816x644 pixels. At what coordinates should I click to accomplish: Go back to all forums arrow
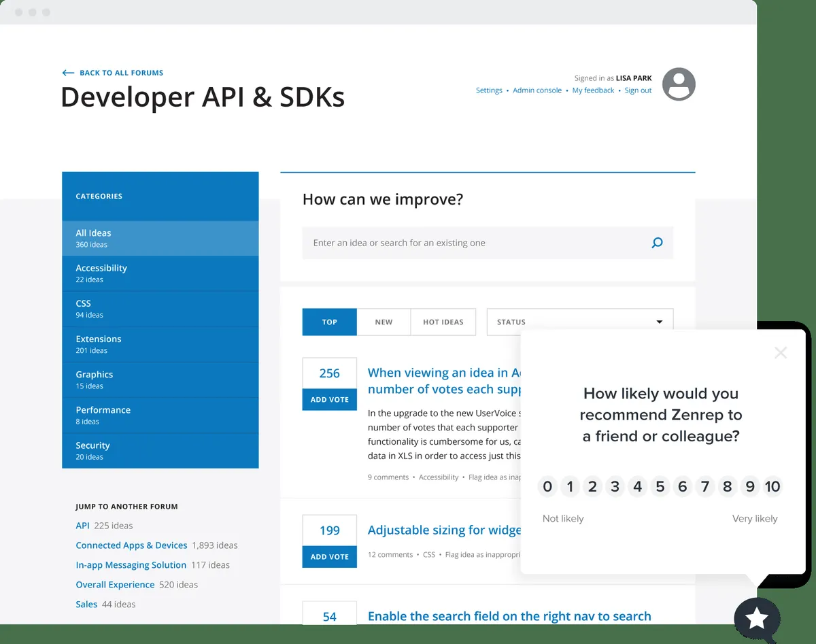[68, 73]
